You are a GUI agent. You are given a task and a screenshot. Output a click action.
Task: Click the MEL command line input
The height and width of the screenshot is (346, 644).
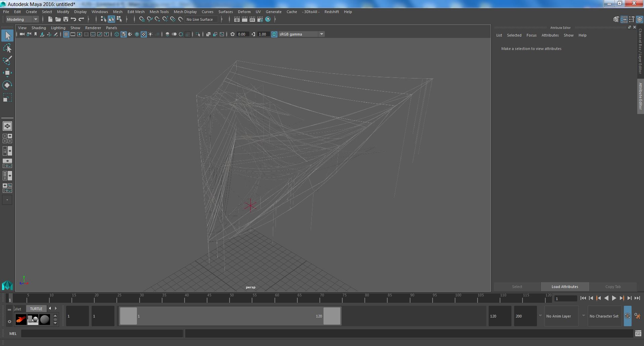click(102, 334)
